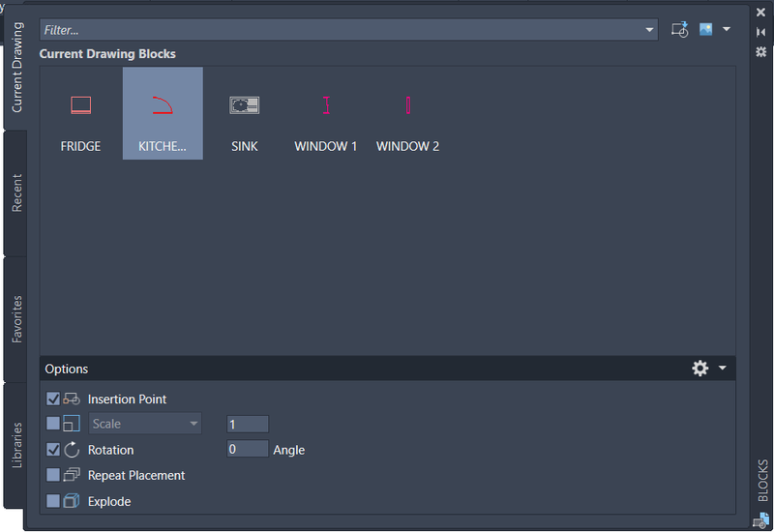Click the BLOCKS palette title label
Image resolution: width=774 pixels, height=532 pixels.
(762, 481)
